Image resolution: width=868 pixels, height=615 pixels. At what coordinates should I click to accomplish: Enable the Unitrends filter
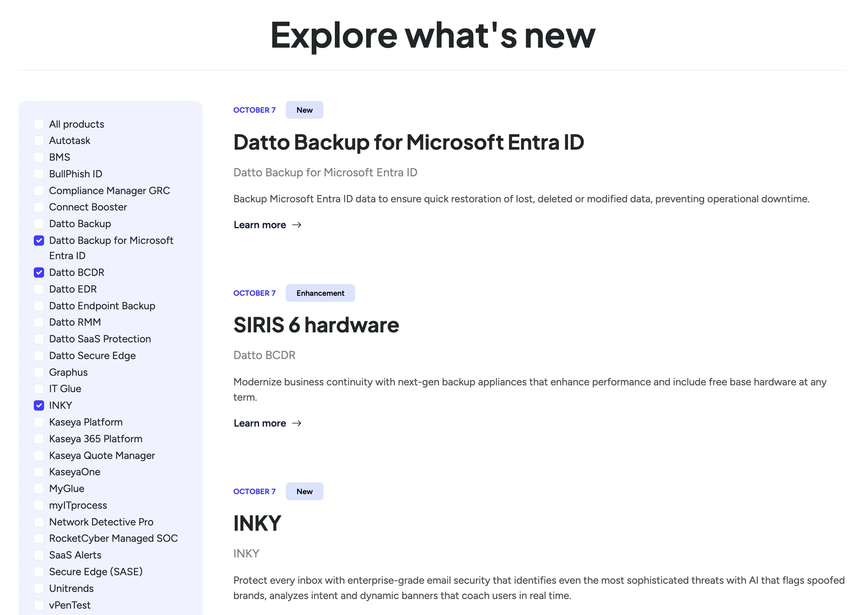click(39, 588)
